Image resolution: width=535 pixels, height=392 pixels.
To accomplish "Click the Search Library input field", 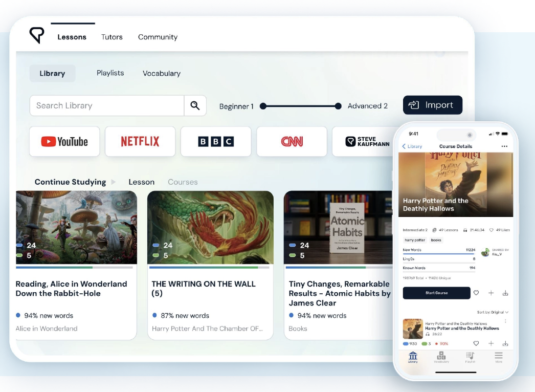I will (107, 105).
